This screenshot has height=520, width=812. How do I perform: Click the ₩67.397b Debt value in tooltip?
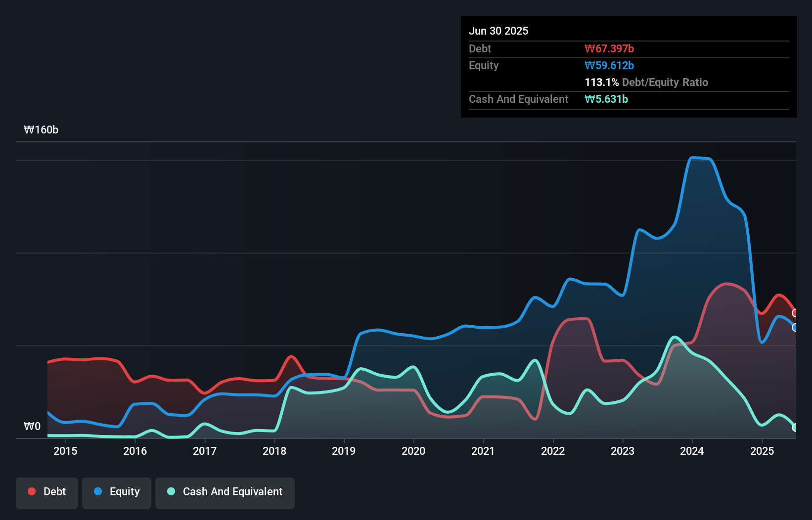pyautogui.click(x=609, y=48)
